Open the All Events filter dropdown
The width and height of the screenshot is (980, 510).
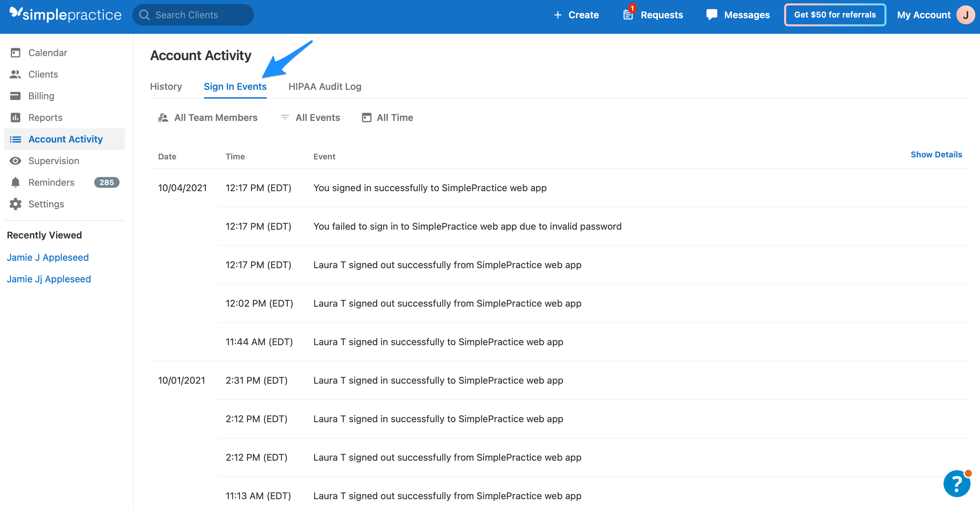coord(310,118)
